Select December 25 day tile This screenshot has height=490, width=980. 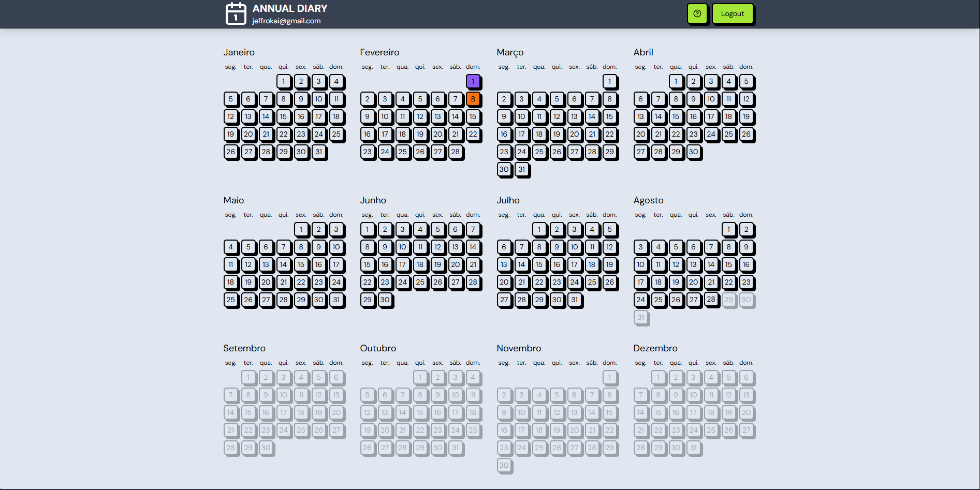711,430
